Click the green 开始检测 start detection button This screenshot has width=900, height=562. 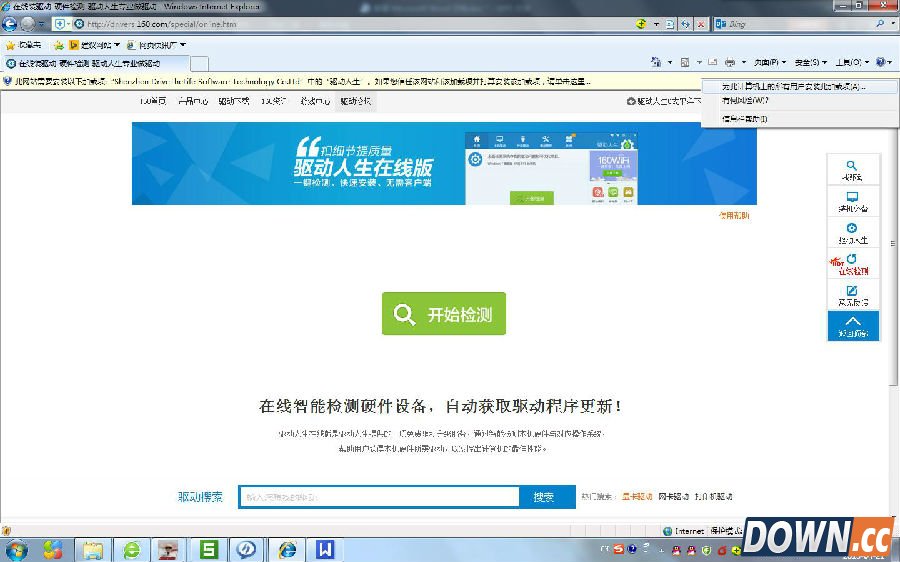[x=444, y=313]
